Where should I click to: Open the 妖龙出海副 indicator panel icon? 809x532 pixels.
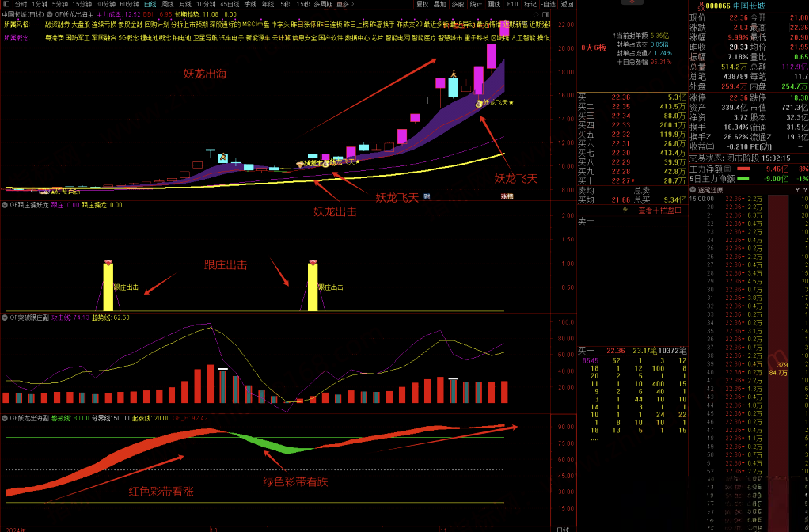pyautogui.click(x=4, y=418)
